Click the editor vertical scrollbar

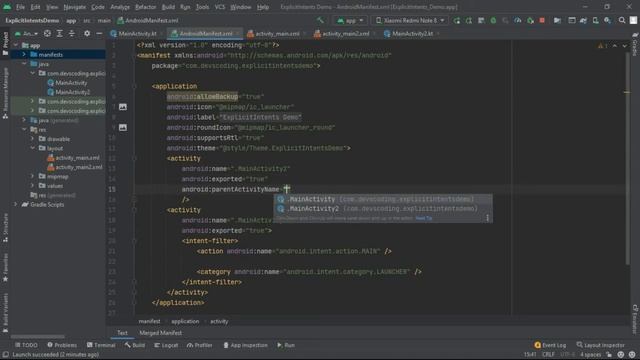(627, 158)
